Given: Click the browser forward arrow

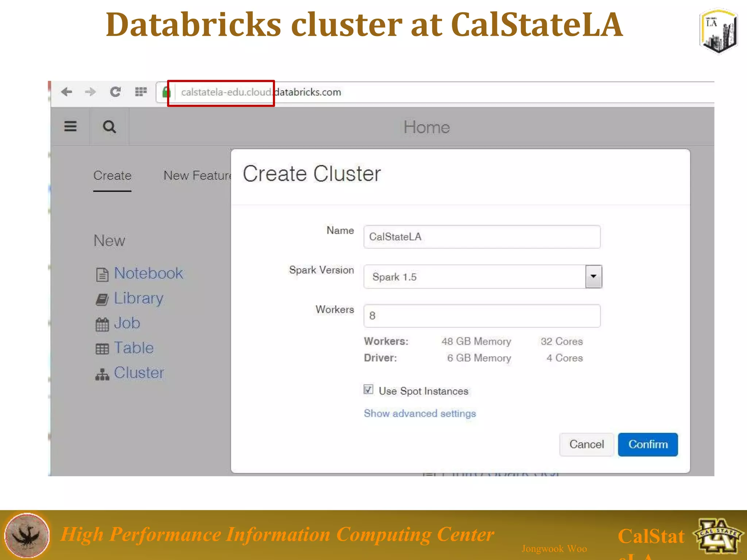Looking at the screenshot, I should coord(90,92).
